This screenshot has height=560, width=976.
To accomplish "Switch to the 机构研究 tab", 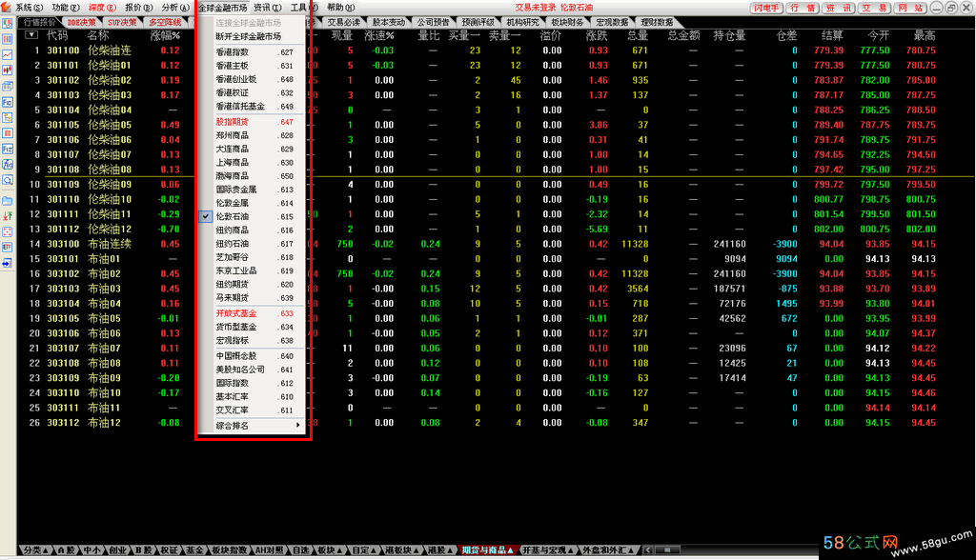I will pos(523,23).
